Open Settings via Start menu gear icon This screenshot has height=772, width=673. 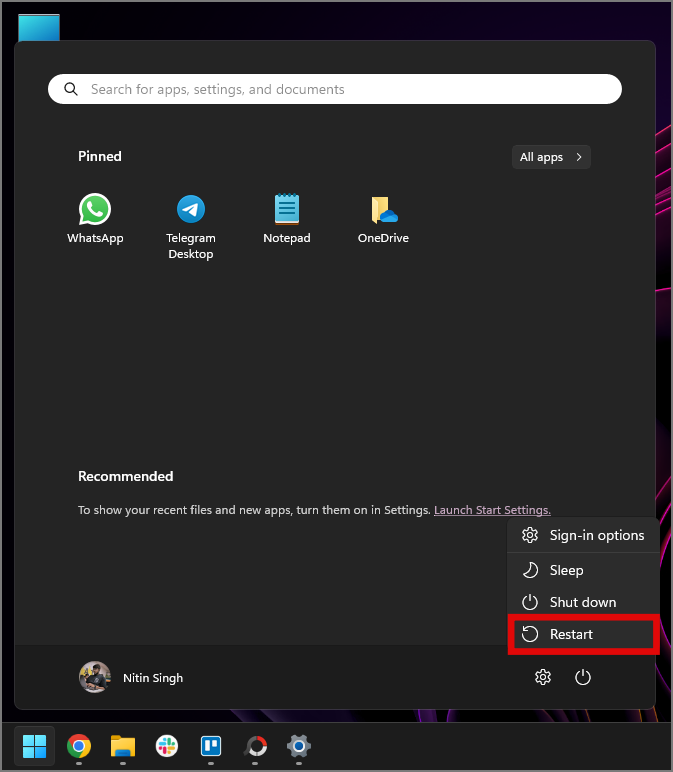click(x=543, y=677)
